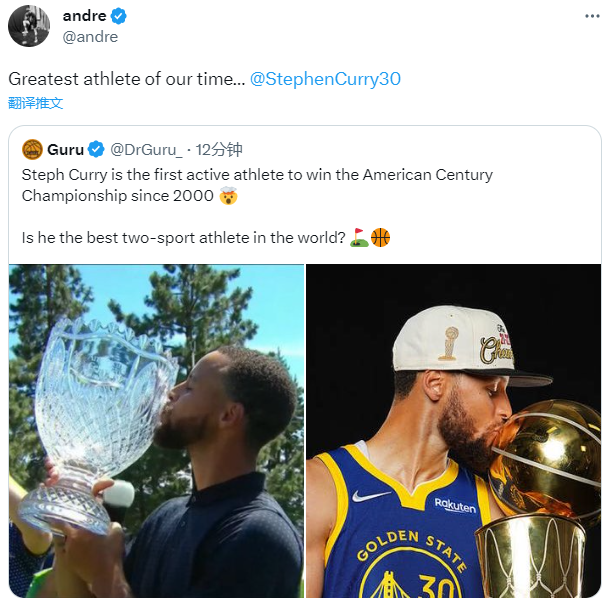The height and width of the screenshot is (598, 602).
Task: Open the tweet's three-dot more menu
Action: (x=592, y=17)
